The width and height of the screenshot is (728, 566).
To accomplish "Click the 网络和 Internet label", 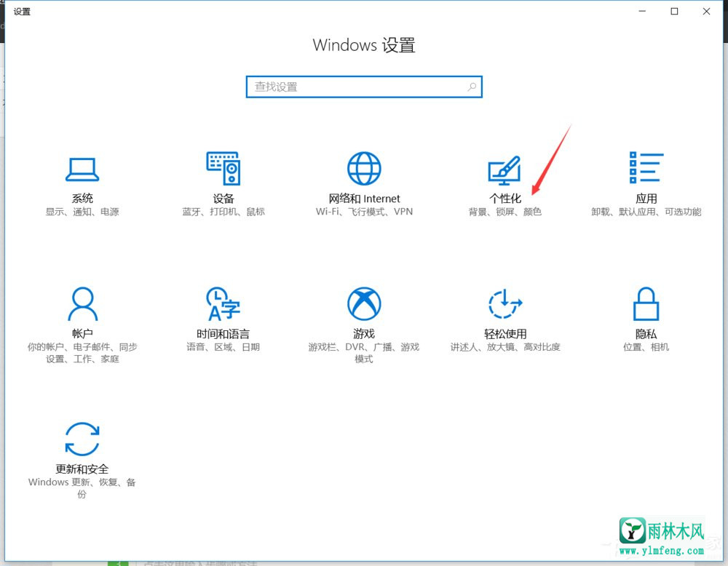I will pos(364,199).
